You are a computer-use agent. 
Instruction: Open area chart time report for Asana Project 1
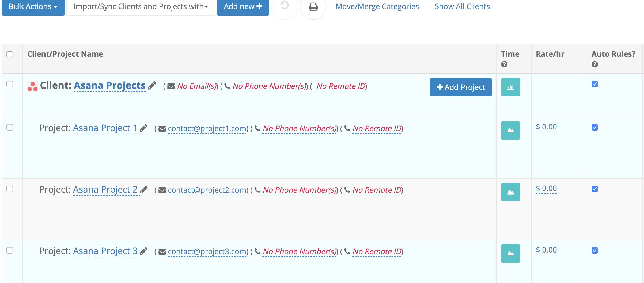511,131
